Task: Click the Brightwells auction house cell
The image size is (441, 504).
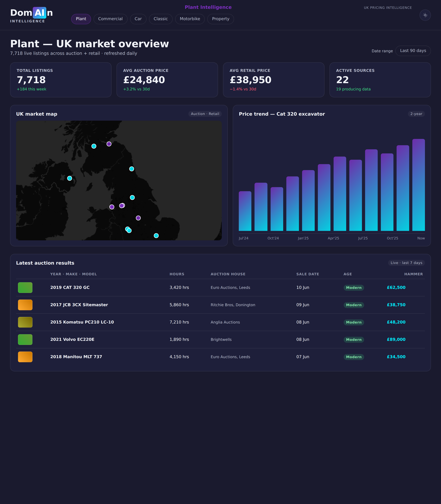Action: [221, 340]
